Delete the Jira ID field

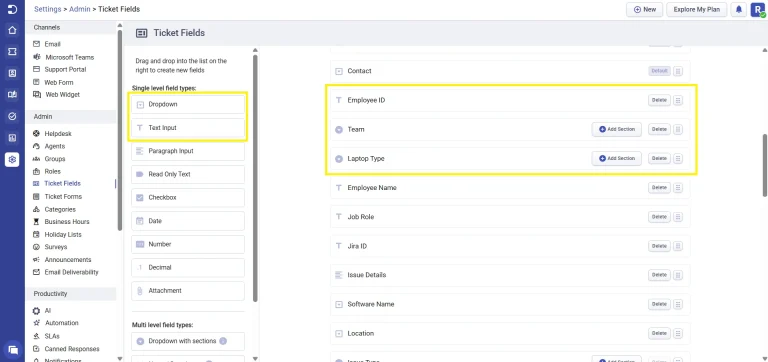coord(659,246)
